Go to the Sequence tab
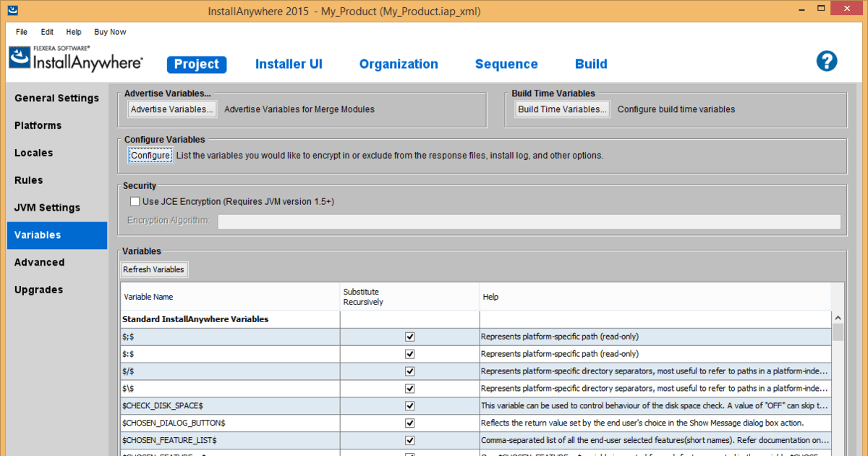868x456 pixels. pyautogui.click(x=506, y=64)
